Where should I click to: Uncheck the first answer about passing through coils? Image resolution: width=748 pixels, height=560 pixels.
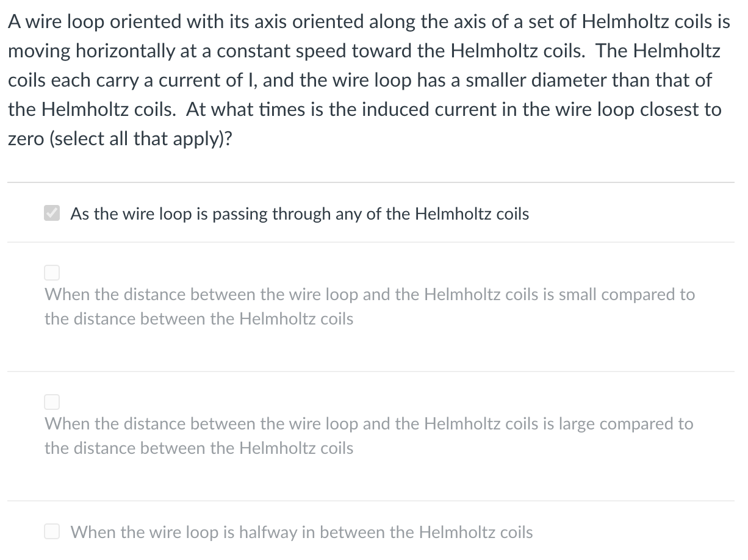click(x=52, y=213)
